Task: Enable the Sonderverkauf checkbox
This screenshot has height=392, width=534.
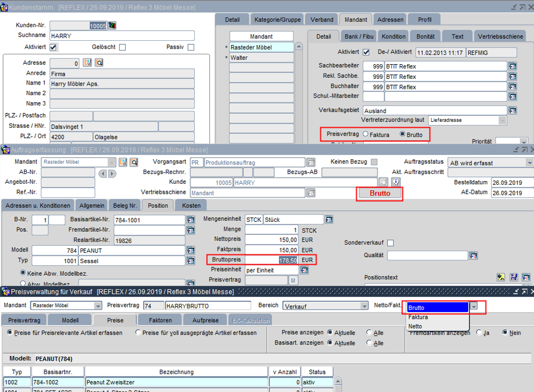Action: (x=390, y=243)
